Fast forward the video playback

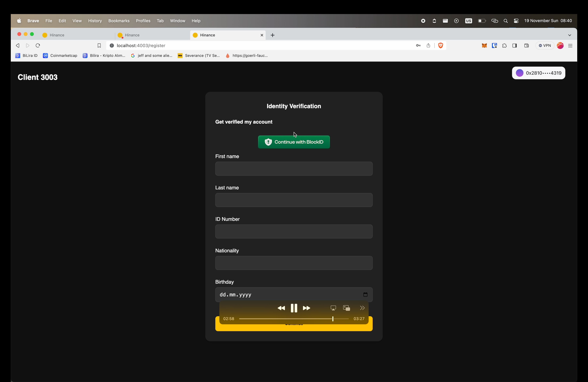click(x=307, y=308)
